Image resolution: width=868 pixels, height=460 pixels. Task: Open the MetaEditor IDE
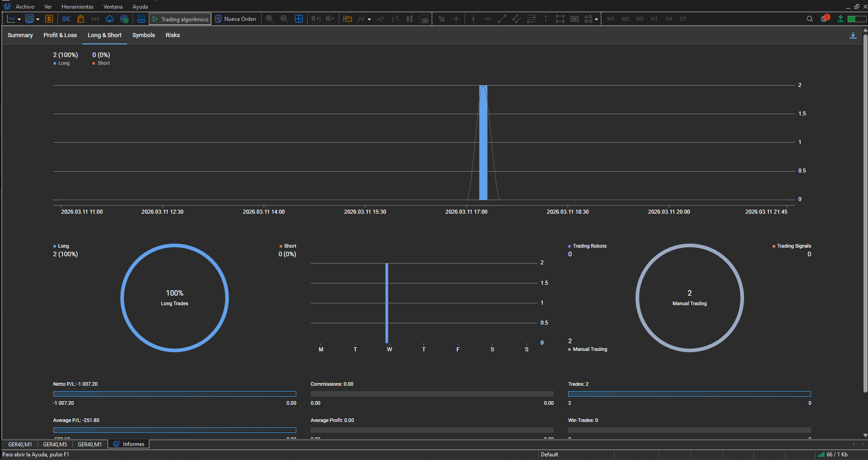[x=66, y=19]
